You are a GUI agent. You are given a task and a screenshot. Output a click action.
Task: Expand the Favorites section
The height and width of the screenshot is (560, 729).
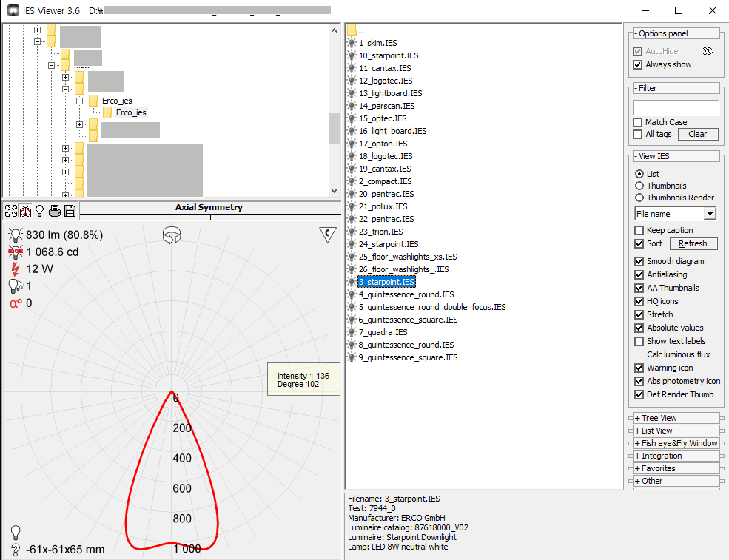(x=676, y=468)
